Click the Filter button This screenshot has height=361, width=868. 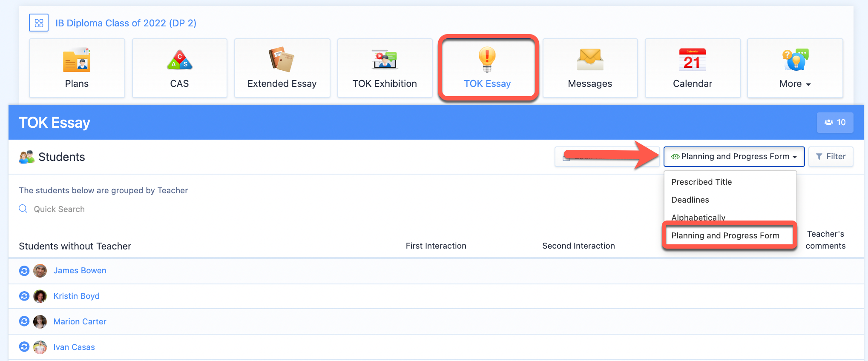(831, 157)
